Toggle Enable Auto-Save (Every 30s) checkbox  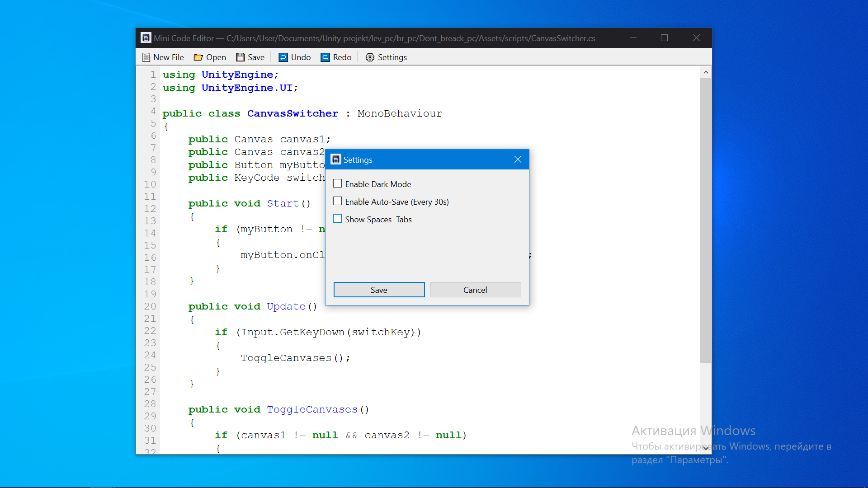pos(337,201)
